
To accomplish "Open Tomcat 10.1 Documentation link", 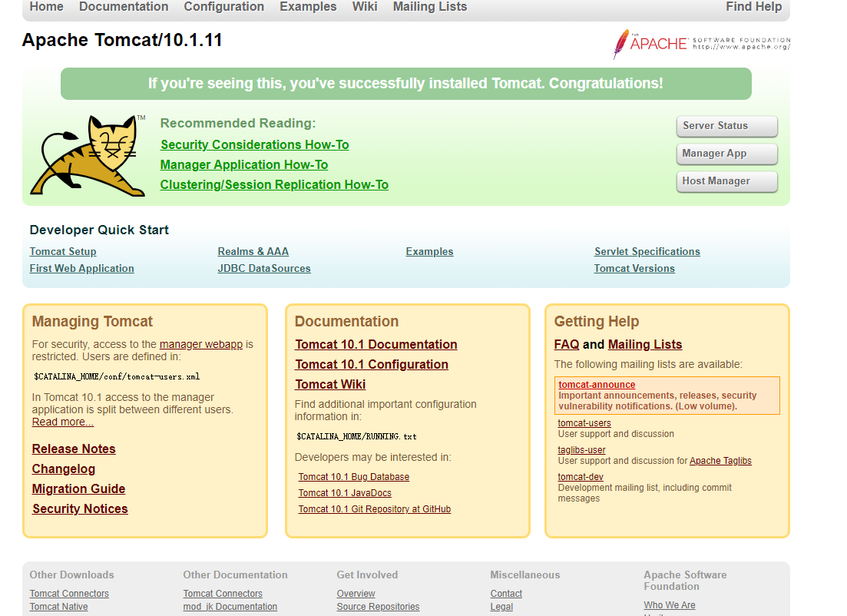I will (x=376, y=345).
